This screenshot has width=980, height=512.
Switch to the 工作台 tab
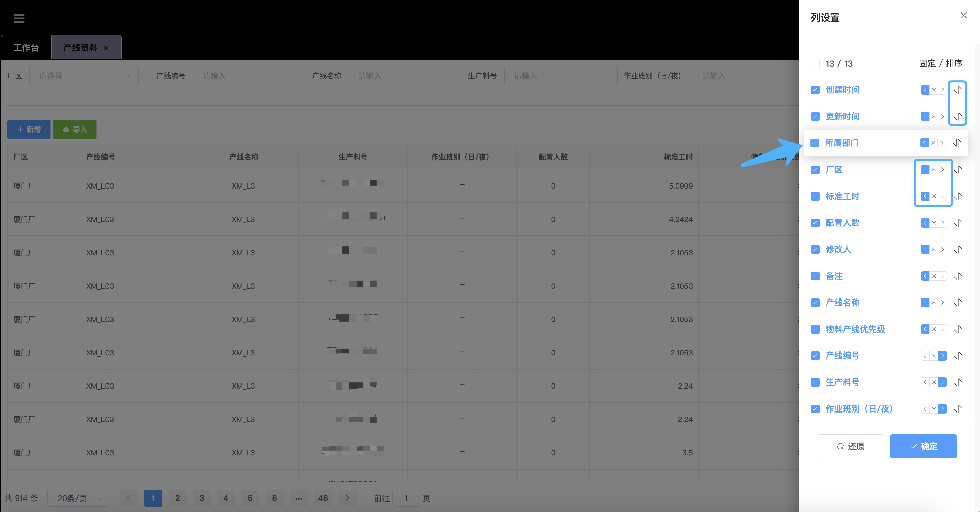pyautogui.click(x=26, y=48)
